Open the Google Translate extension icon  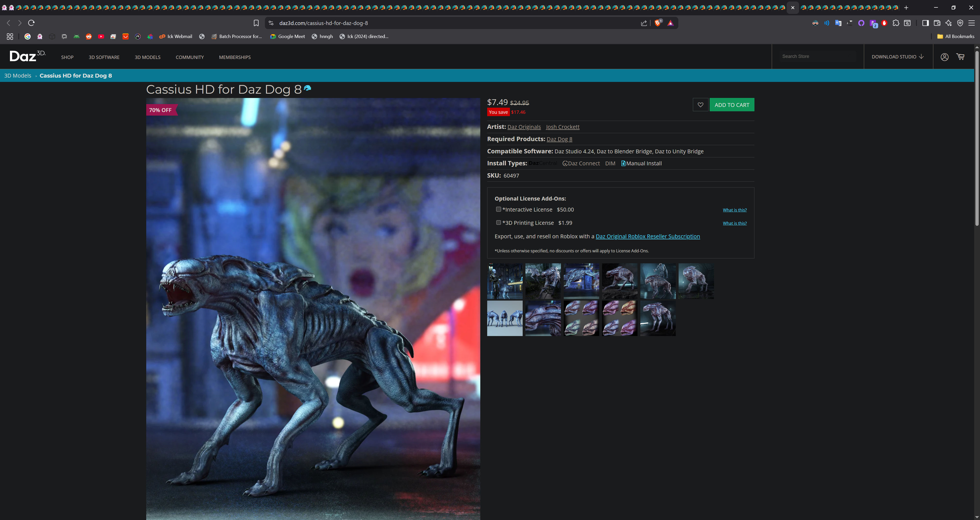coord(838,23)
